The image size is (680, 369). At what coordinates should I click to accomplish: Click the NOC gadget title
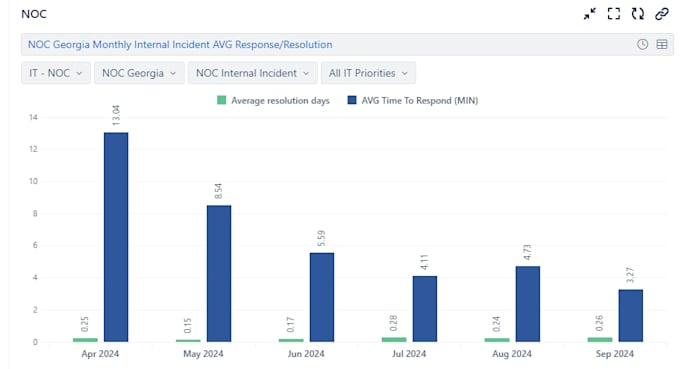pyautogui.click(x=34, y=14)
